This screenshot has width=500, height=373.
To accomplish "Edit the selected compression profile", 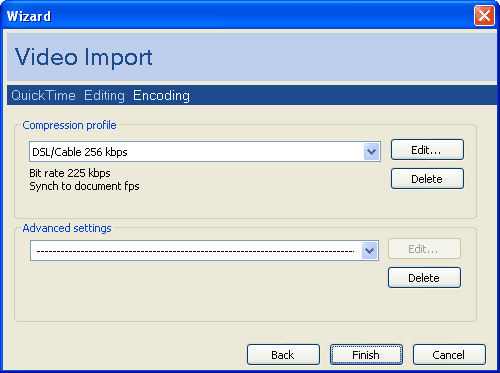I will (427, 150).
